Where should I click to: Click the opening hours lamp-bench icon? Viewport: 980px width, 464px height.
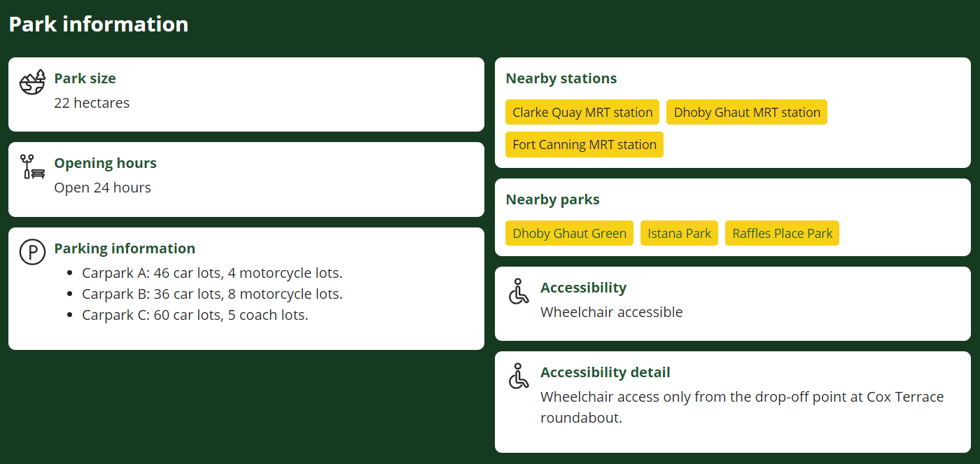tap(32, 167)
